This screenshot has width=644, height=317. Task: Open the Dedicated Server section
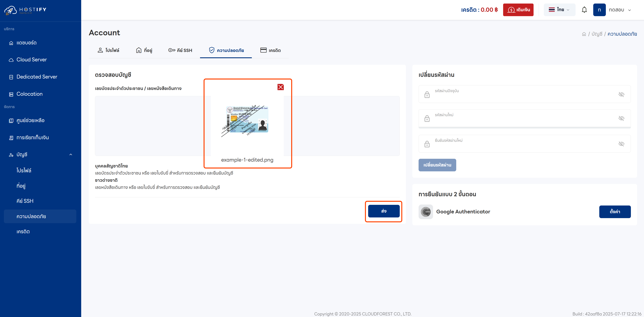[37, 77]
